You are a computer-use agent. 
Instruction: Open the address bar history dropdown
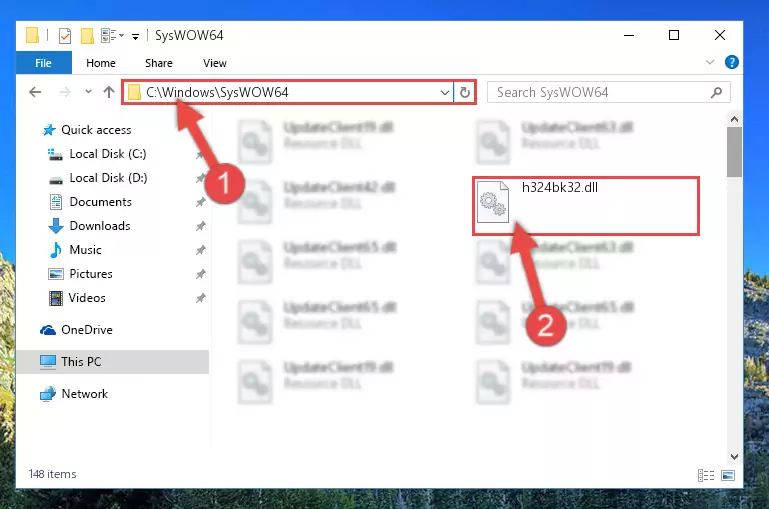pyautogui.click(x=445, y=92)
